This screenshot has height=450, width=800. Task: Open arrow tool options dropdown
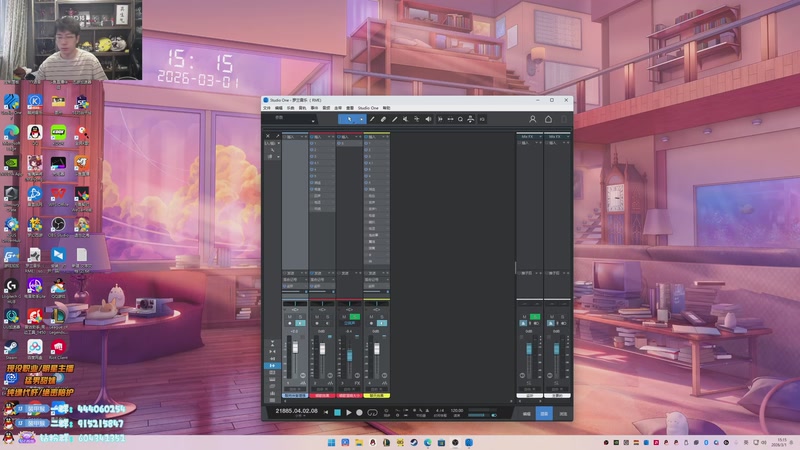click(362, 119)
